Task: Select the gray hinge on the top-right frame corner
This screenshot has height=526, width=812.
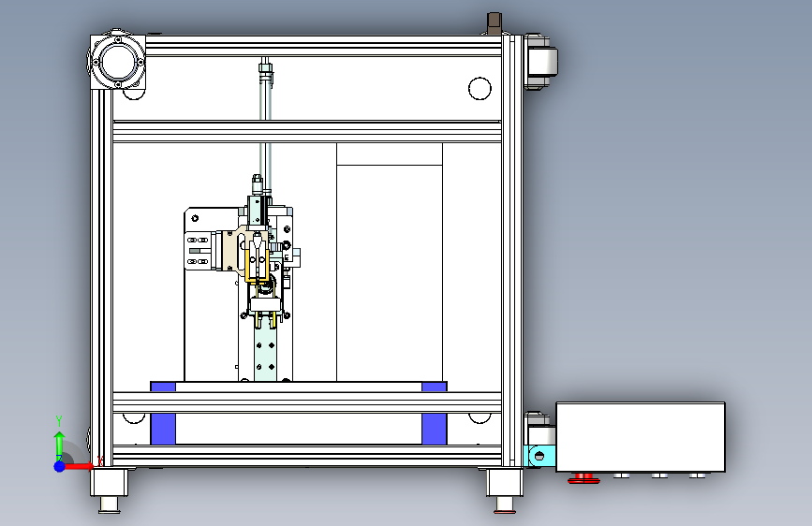Action: click(x=540, y=62)
